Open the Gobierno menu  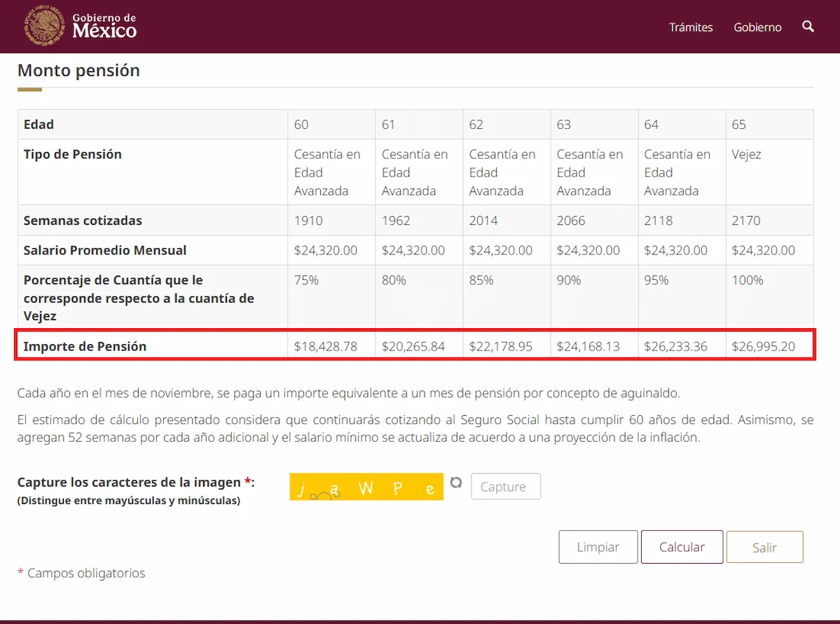coord(757,27)
